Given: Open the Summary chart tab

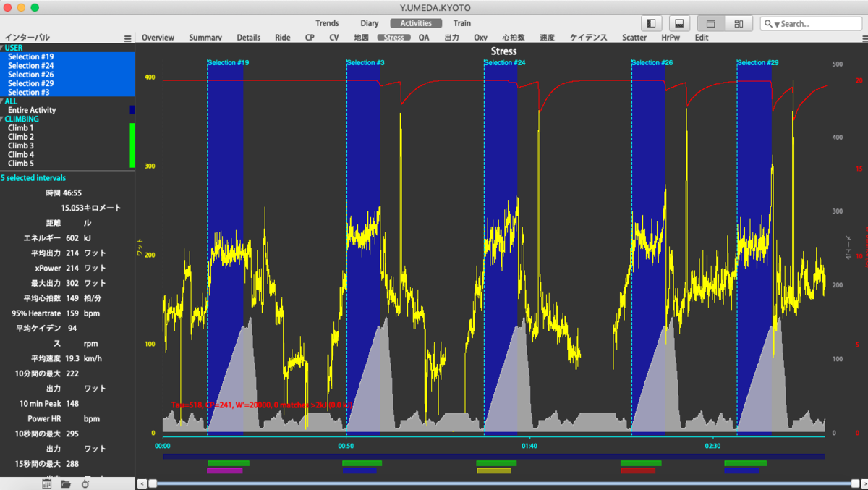Looking at the screenshot, I should (205, 38).
